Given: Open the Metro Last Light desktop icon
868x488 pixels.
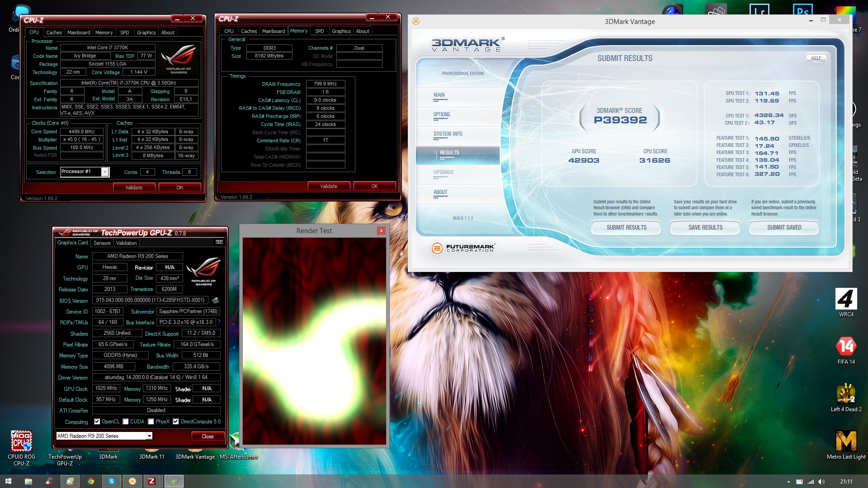Looking at the screenshot, I should 846,446.
